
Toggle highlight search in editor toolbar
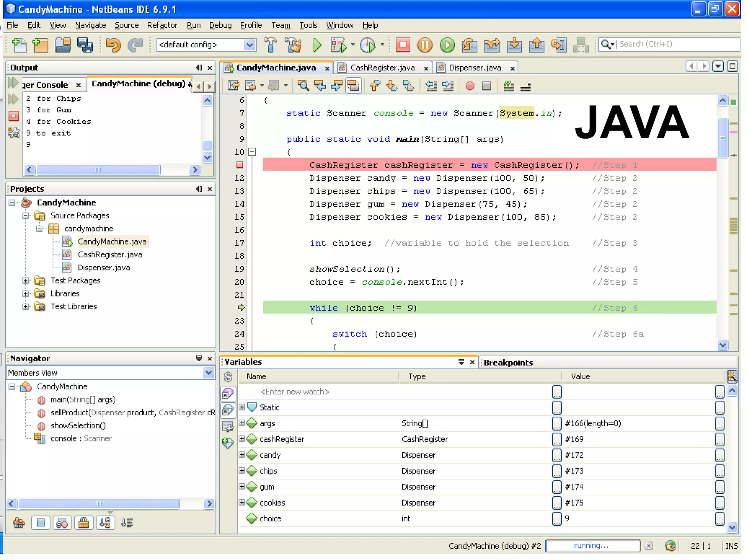click(x=353, y=86)
